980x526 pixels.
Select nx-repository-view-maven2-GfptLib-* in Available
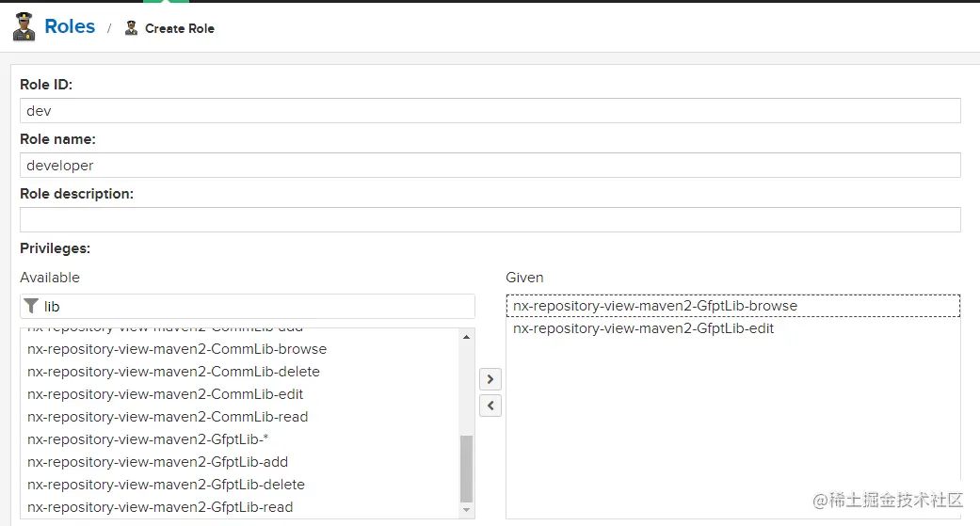pyautogui.click(x=241, y=439)
